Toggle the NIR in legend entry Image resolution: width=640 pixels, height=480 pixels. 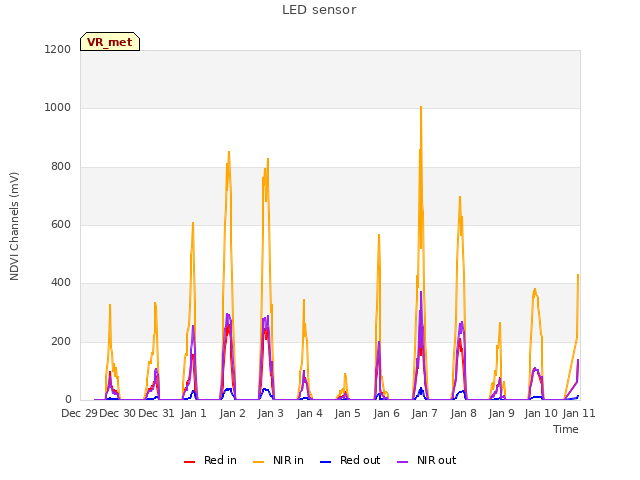click(x=278, y=460)
